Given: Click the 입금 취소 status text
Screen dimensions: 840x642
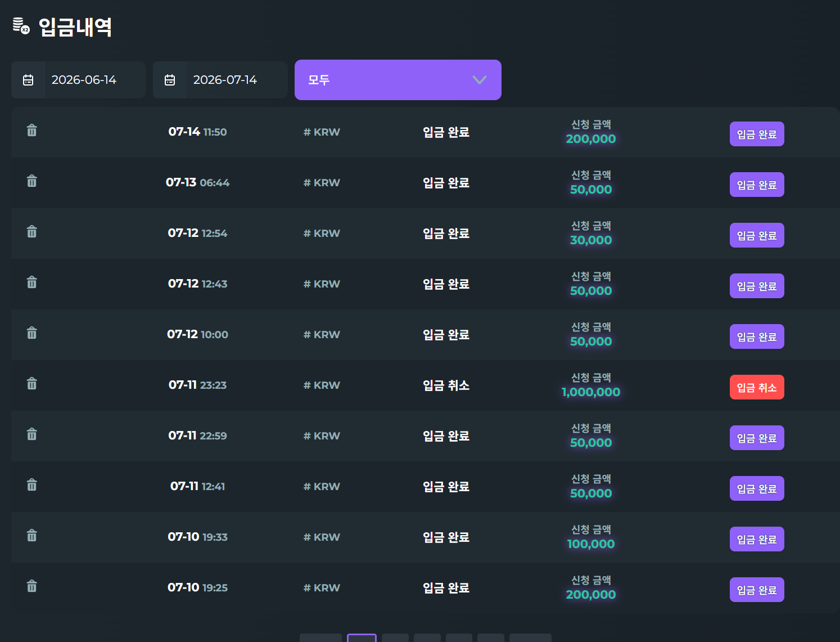Looking at the screenshot, I should [446, 385].
